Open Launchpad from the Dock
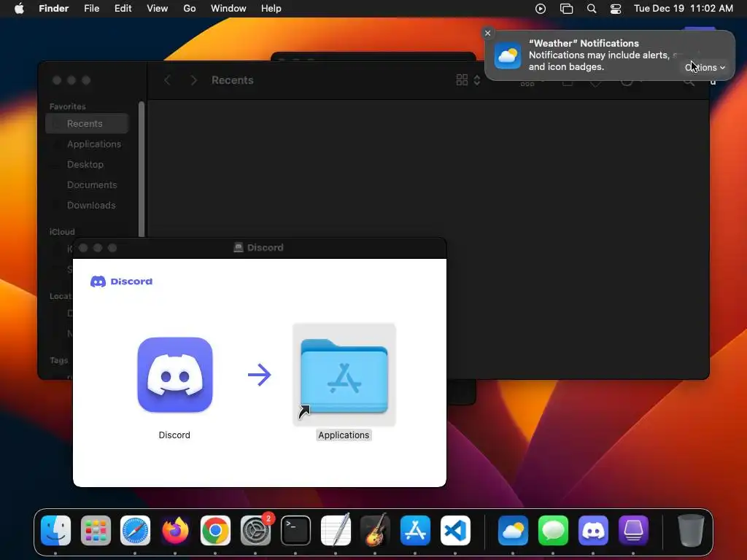The height and width of the screenshot is (560, 747). click(96, 530)
